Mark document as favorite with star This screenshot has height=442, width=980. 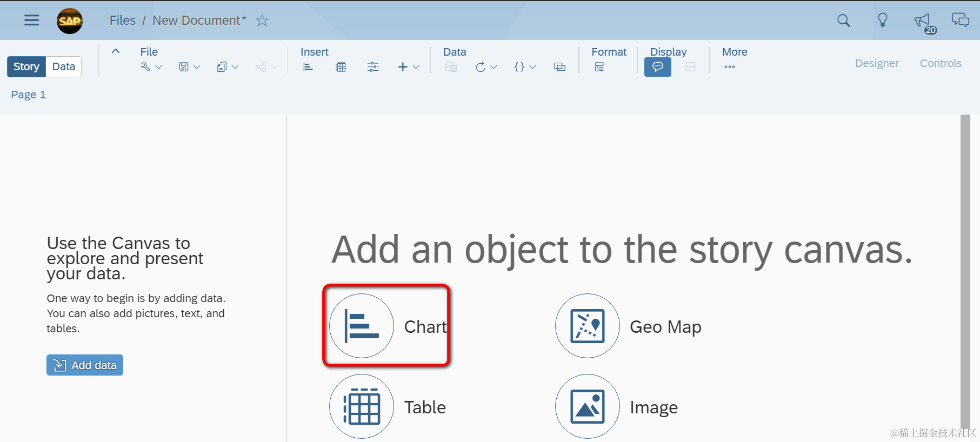[262, 21]
